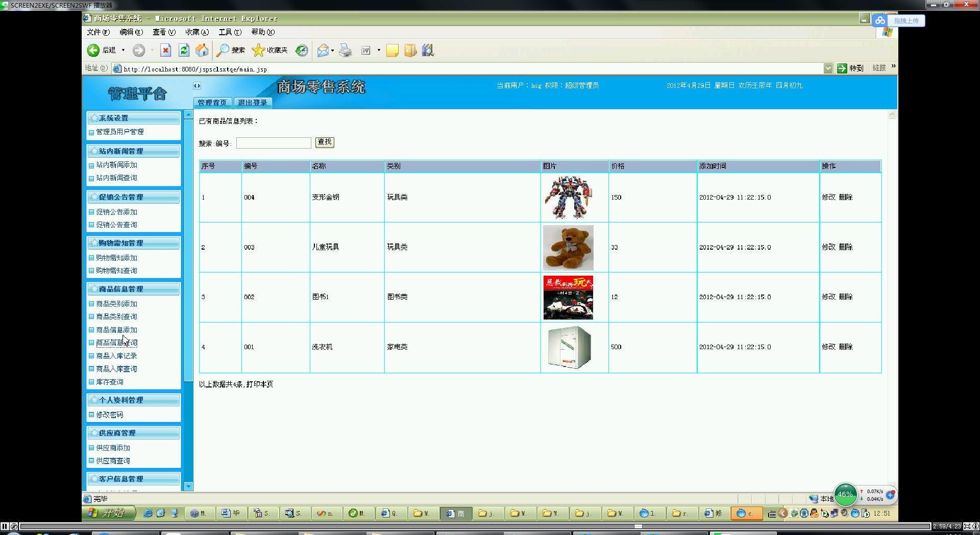
Task: Open 购物需知添加 in sidebar
Action: 117,258
